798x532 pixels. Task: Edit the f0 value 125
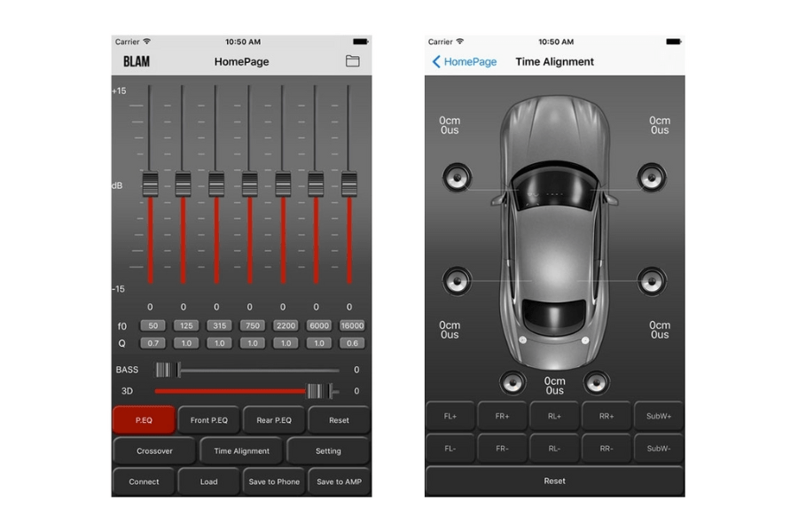(186, 325)
